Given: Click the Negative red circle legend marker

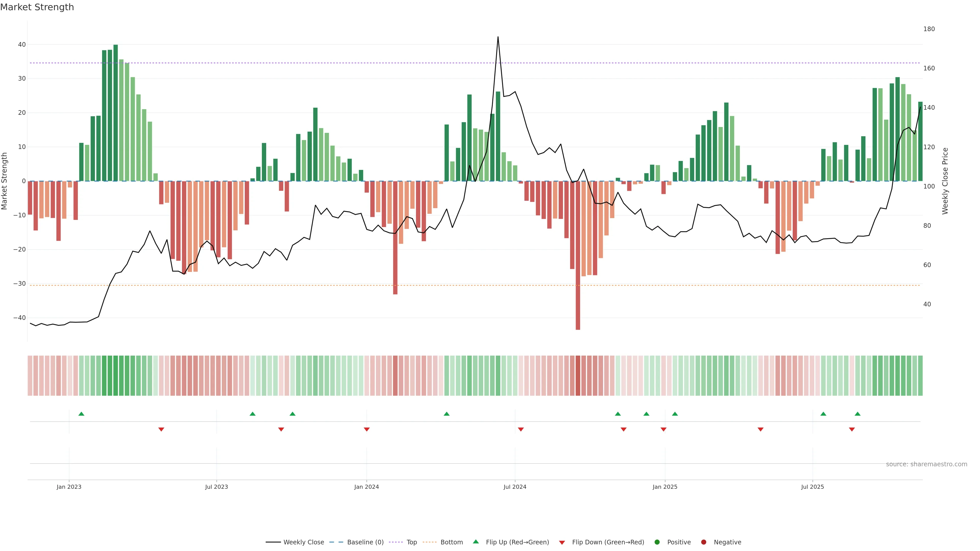Looking at the screenshot, I should click(x=703, y=542).
